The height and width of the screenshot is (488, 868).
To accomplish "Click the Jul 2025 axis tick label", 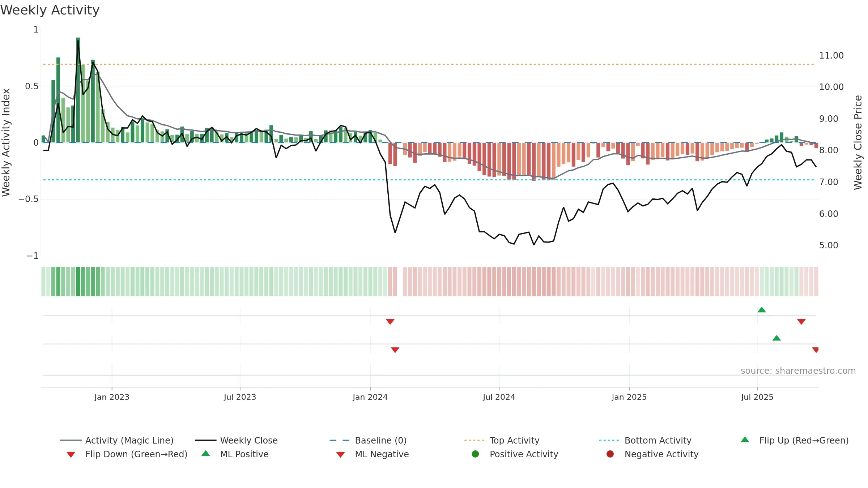I will coord(757,397).
